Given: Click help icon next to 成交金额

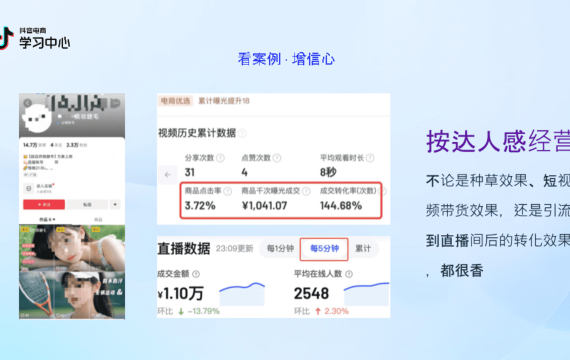Looking at the screenshot, I should [x=196, y=274].
